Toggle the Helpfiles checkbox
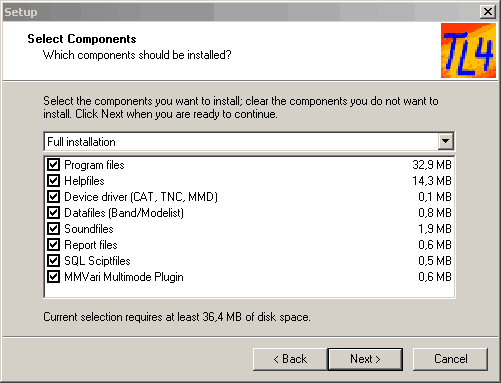Image resolution: width=501 pixels, height=383 pixels. (53, 181)
